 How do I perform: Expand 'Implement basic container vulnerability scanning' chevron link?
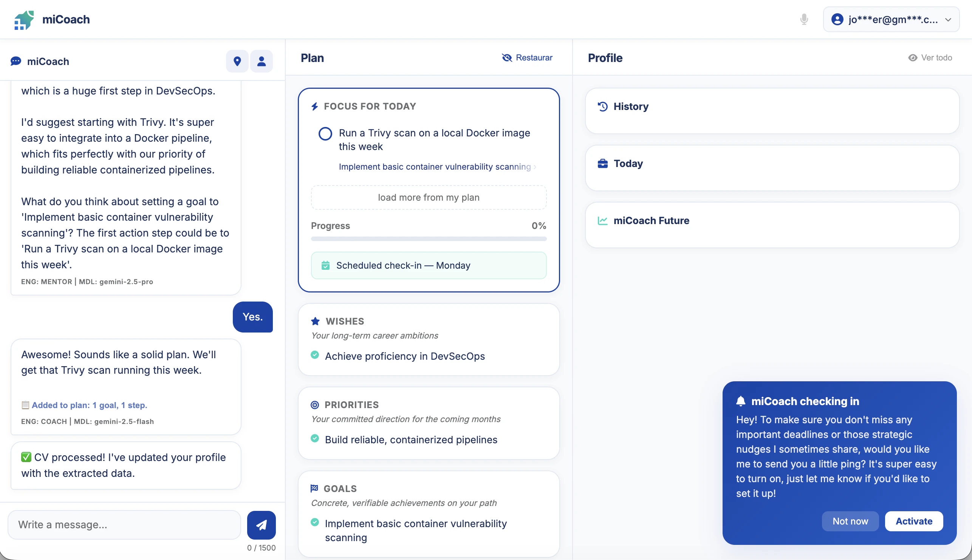coord(437,167)
